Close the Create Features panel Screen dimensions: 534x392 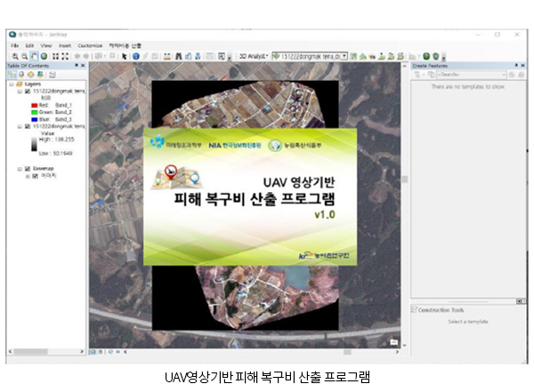coord(521,66)
